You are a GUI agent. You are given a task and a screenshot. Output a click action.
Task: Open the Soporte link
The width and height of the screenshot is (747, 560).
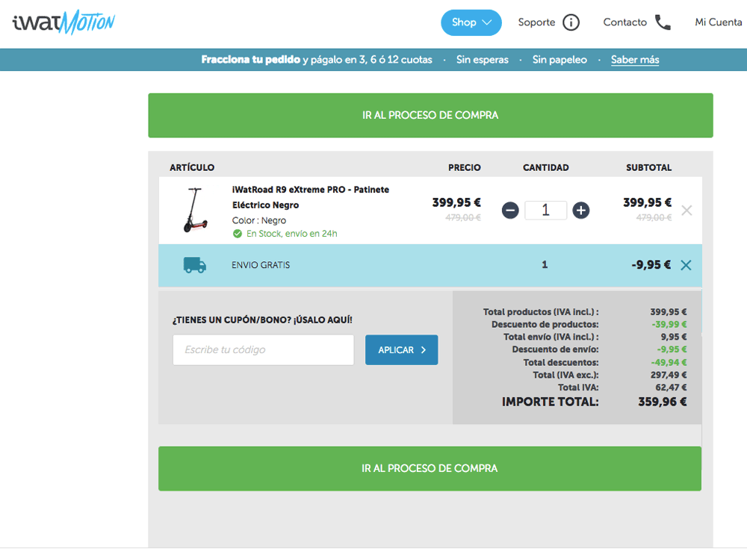[536, 22]
